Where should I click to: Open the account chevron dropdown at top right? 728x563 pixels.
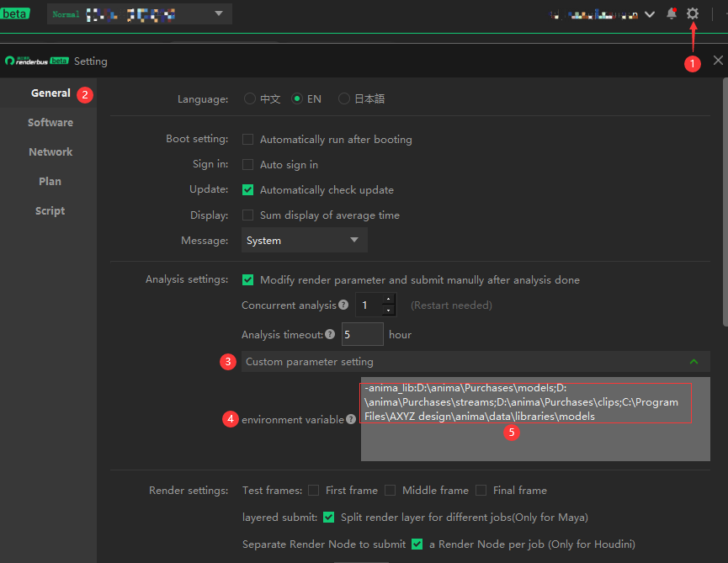point(651,14)
